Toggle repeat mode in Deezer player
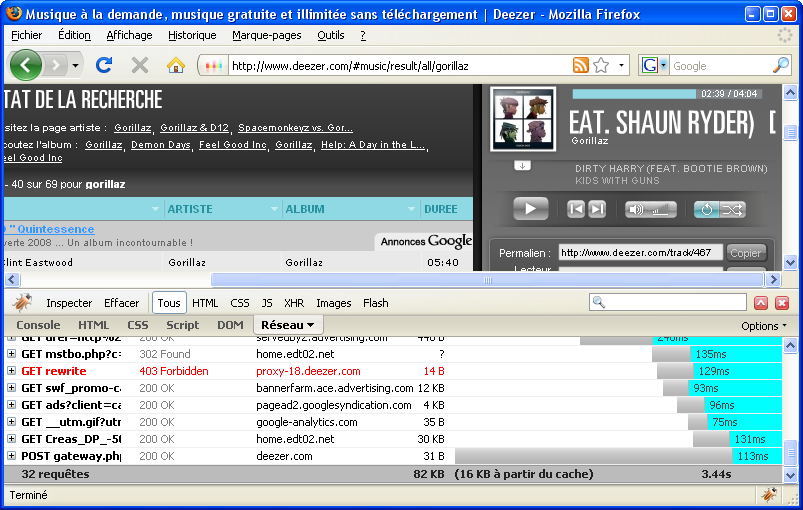 pyautogui.click(x=707, y=209)
